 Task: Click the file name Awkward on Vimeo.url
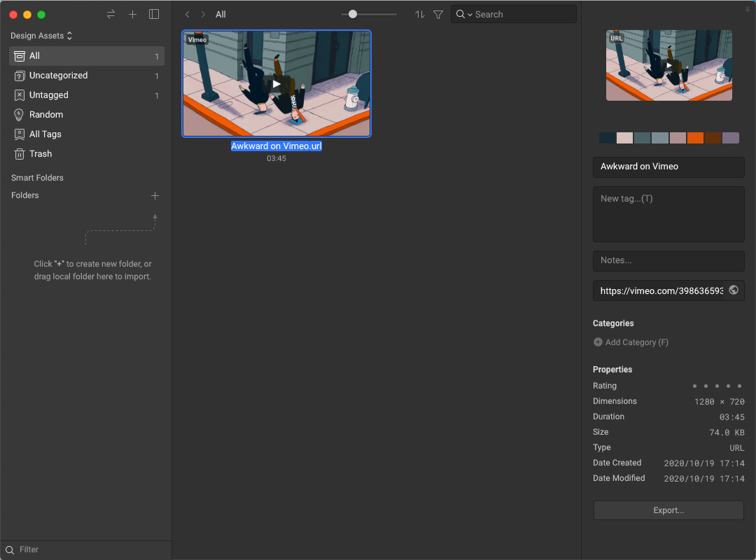click(x=276, y=146)
